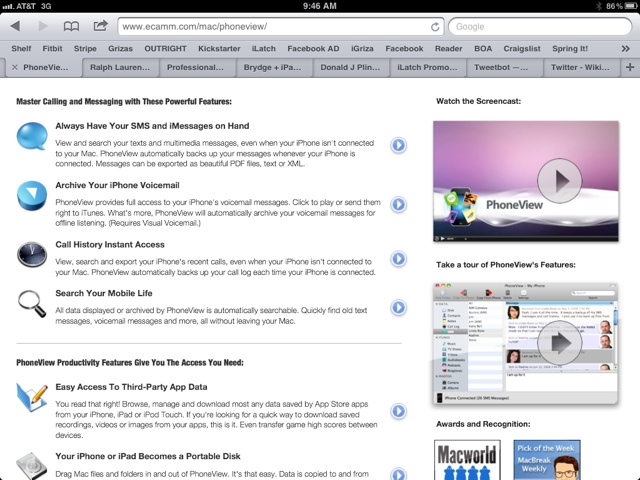This screenshot has width=640, height=480.
Task: Open the Reader bookmark
Action: tap(449, 49)
